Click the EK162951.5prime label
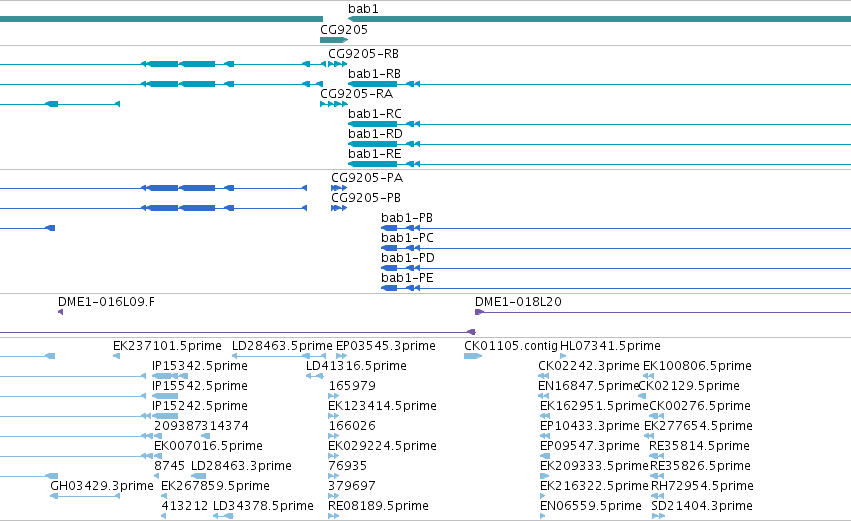The height and width of the screenshot is (521, 851). 594,406
